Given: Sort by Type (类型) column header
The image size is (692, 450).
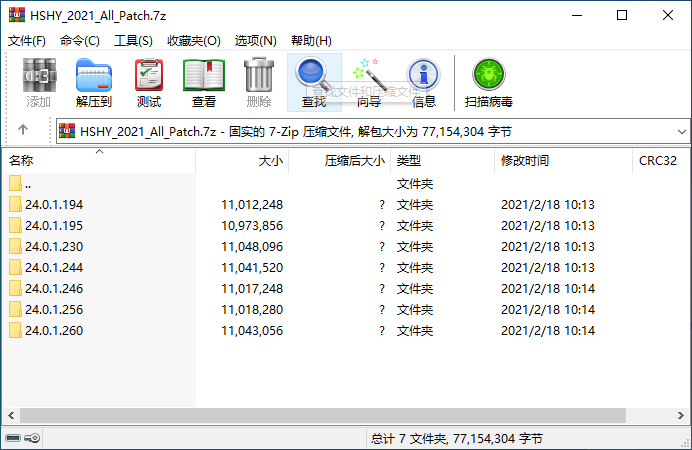Looking at the screenshot, I should pos(443,161).
